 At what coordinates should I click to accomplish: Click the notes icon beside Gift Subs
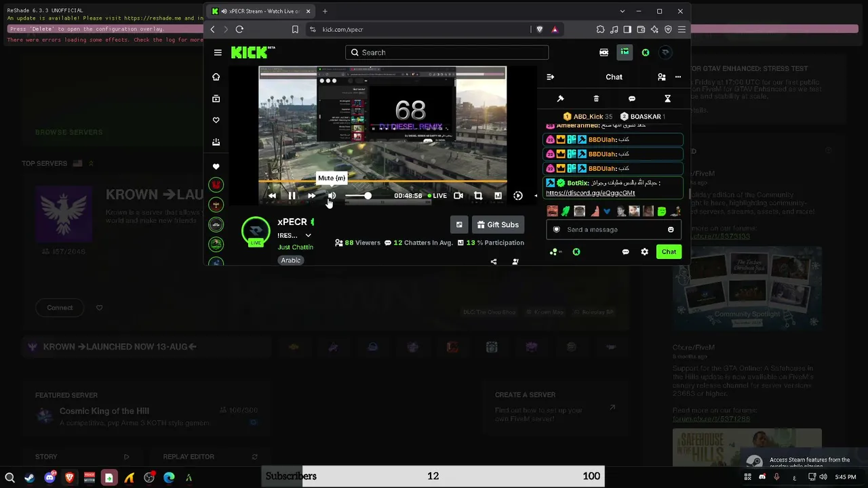point(459,225)
